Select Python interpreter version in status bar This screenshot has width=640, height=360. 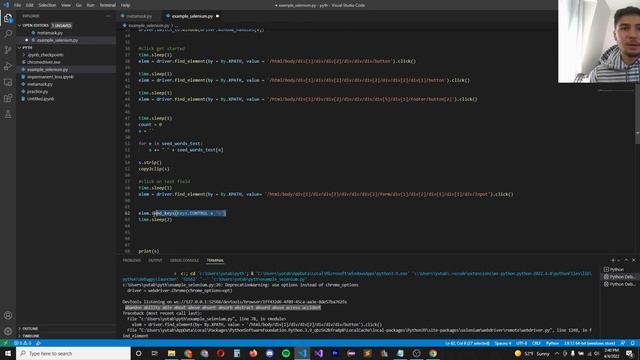(589, 343)
